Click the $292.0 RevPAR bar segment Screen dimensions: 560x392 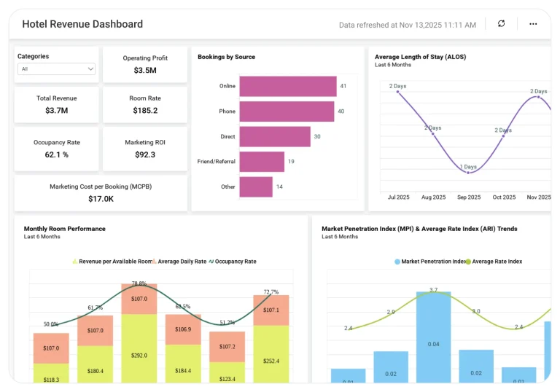pos(139,348)
